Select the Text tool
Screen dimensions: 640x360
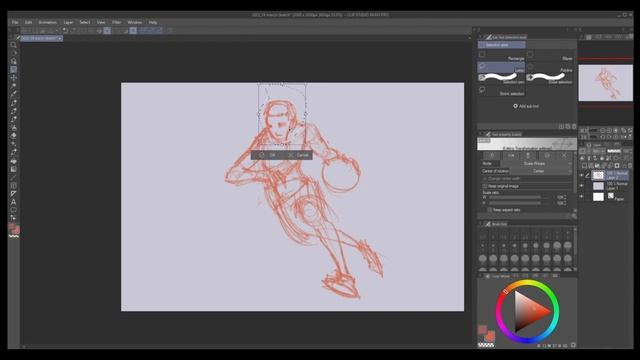[13, 202]
